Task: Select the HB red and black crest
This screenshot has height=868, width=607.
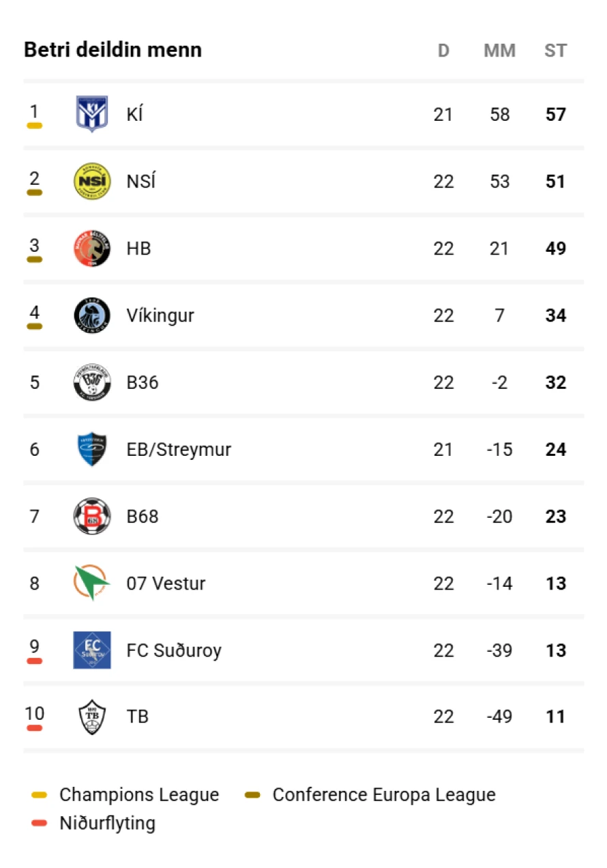Action: [x=92, y=248]
